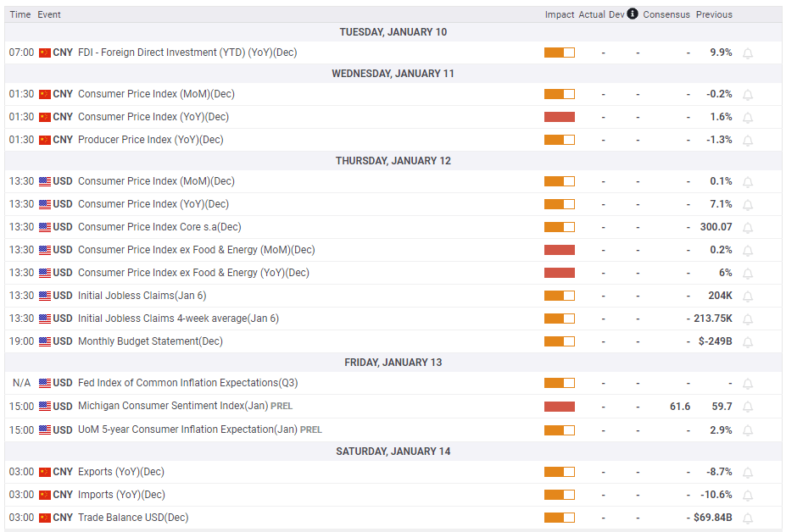Click previous value -10.6%

(716, 495)
